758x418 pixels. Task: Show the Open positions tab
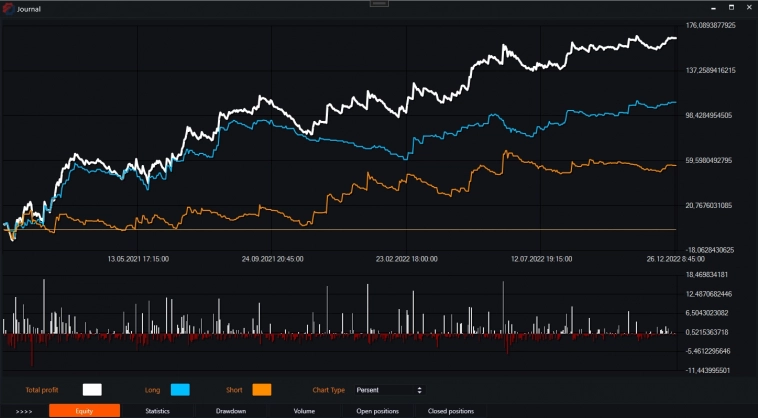click(x=377, y=410)
